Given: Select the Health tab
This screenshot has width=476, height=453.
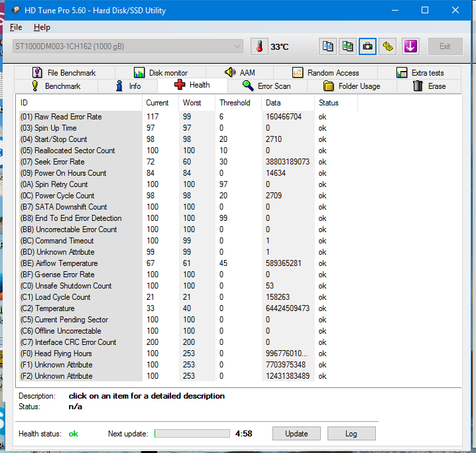Looking at the screenshot, I should pyautogui.click(x=192, y=85).
